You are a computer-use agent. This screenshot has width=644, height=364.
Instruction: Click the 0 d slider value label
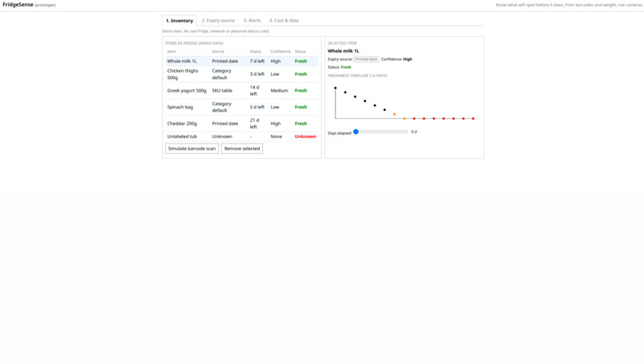(414, 132)
